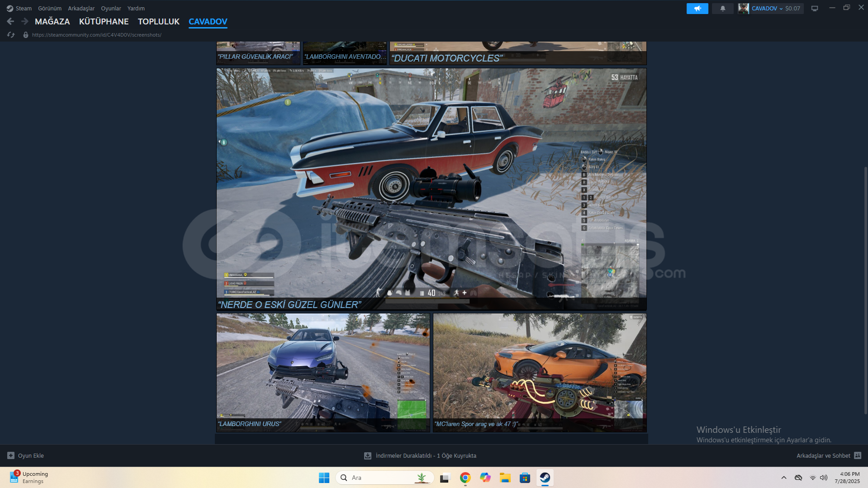Click the back navigation arrow

pos(10,21)
